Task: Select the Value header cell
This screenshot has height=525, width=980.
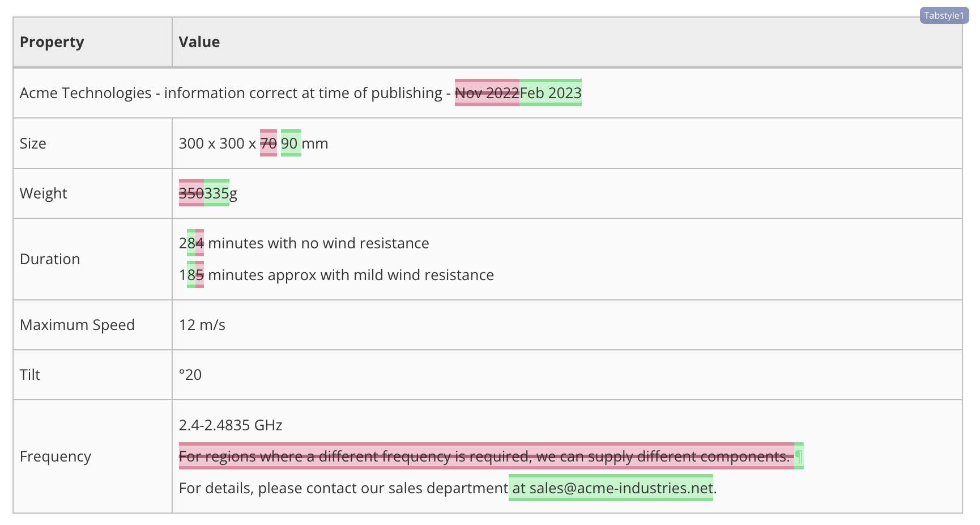Action: click(199, 41)
